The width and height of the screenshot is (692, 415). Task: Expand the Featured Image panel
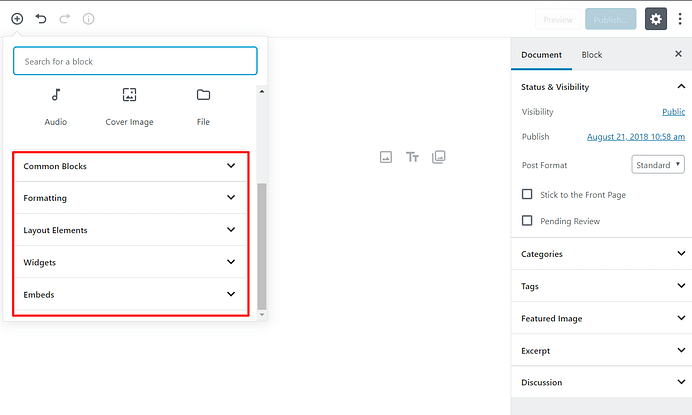pos(602,318)
